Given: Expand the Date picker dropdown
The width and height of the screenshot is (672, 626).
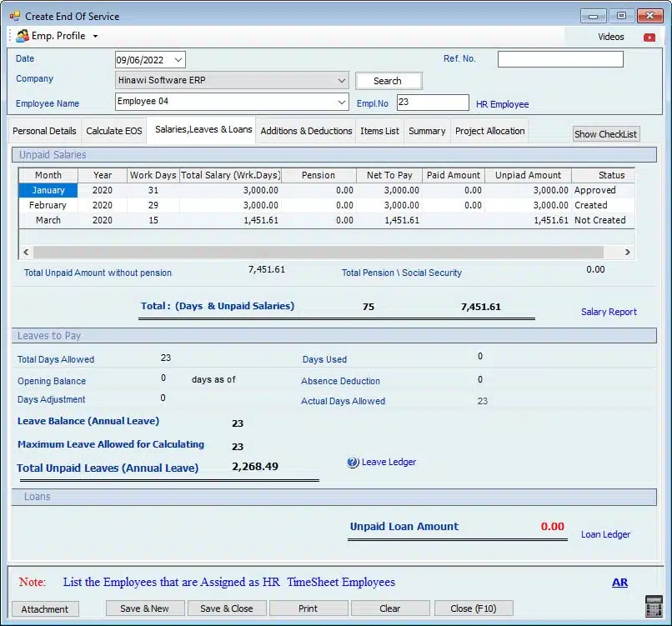Looking at the screenshot, I should tap(178, 60).
